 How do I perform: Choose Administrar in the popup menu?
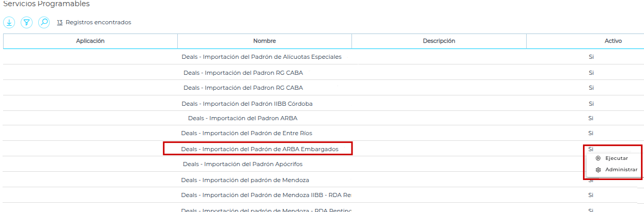(621, 170)
